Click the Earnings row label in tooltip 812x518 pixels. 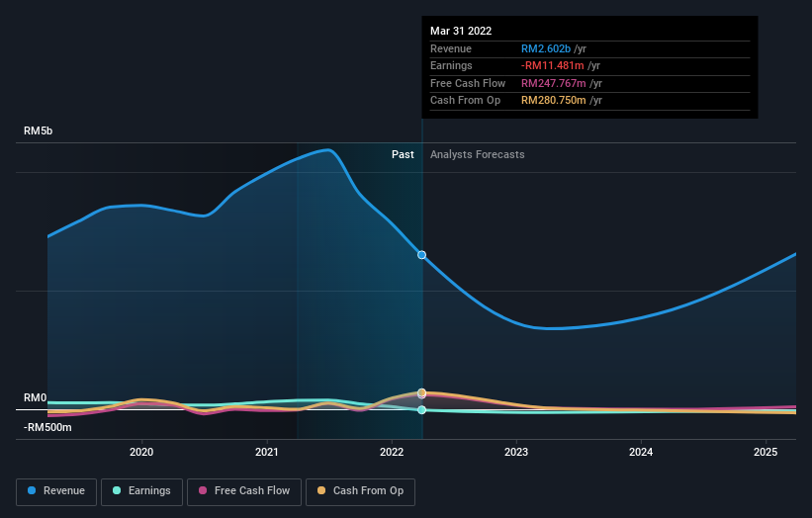click(x=451, y=65)
